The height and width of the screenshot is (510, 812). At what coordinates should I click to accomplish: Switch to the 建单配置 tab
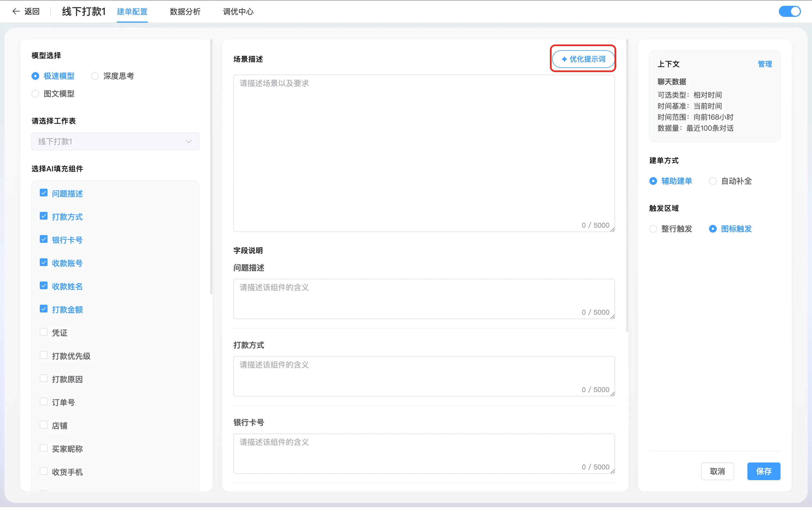tap(132, 12)
